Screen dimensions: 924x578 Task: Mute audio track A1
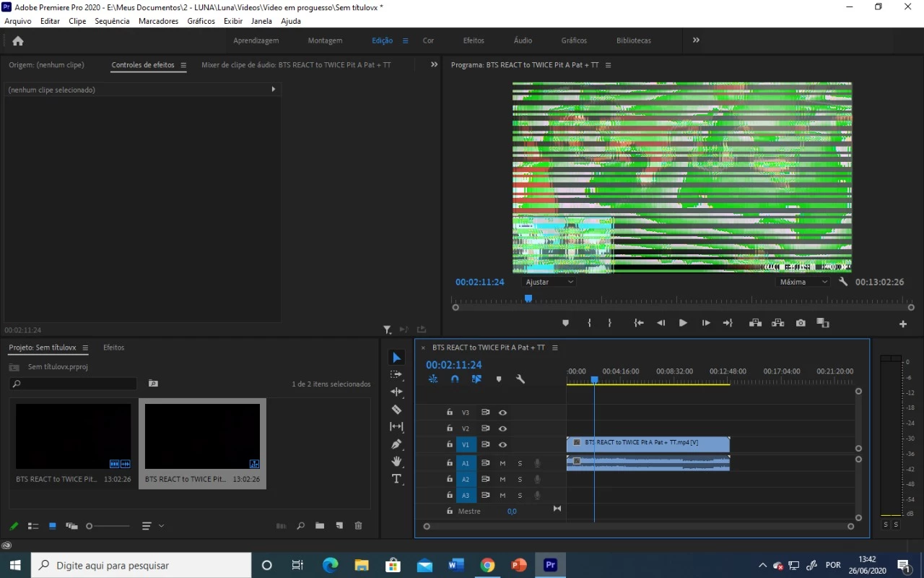[x=502, y=463]
